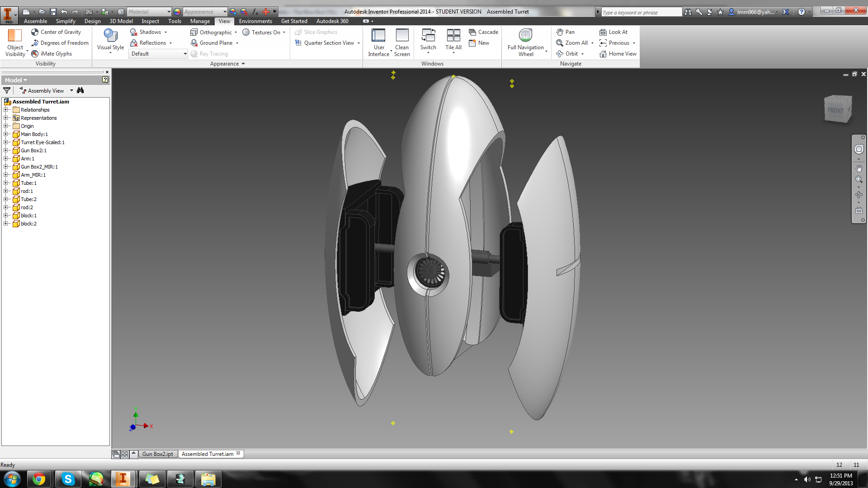Open the Manage ribbon tab
868x488 pixels.
200,21
